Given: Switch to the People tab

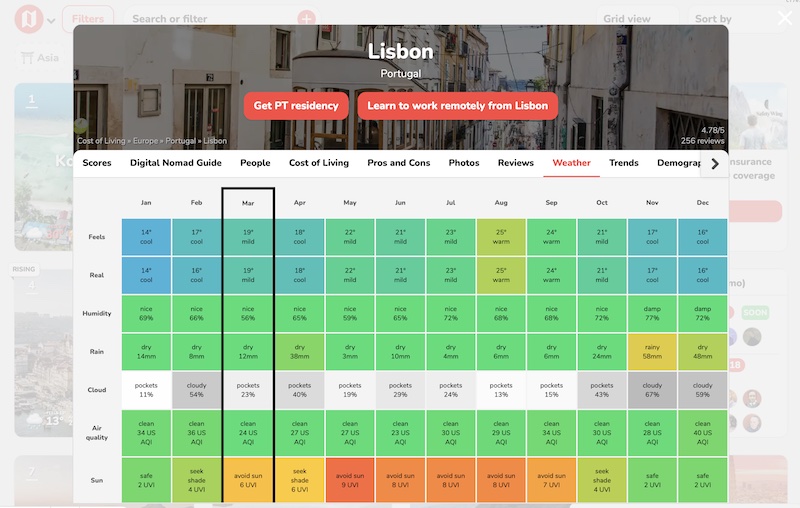Looking at the screenshot, I should click(x=255, y=163).
